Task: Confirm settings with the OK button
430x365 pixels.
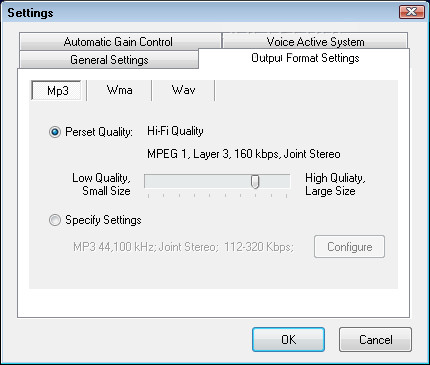Action: pos(288,340)
